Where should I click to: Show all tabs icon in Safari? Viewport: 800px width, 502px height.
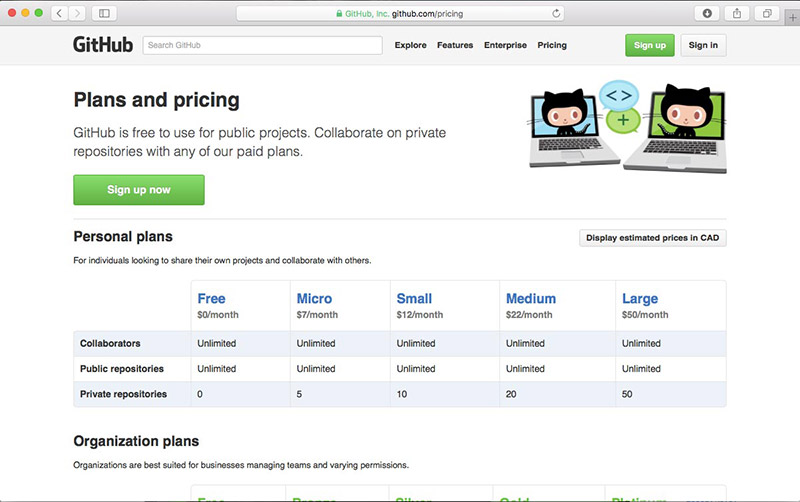click(x=767, y=13)
